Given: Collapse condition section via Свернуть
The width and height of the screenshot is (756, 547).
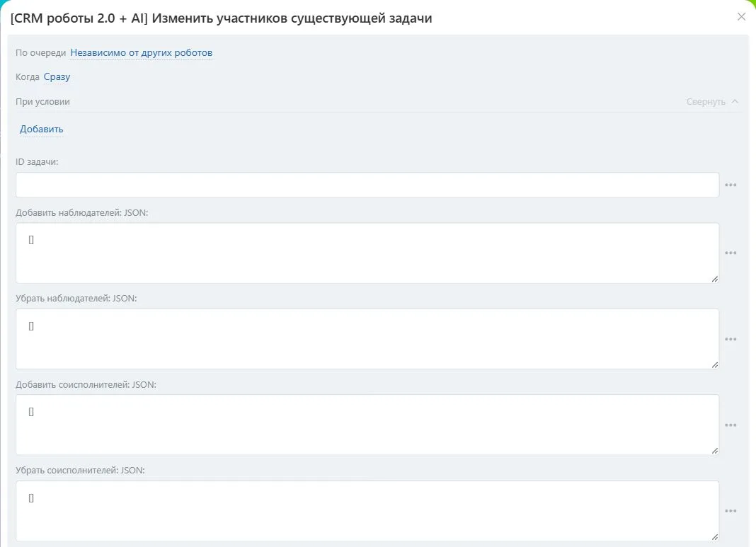Looking at the screenshot, I should [712, 102].
